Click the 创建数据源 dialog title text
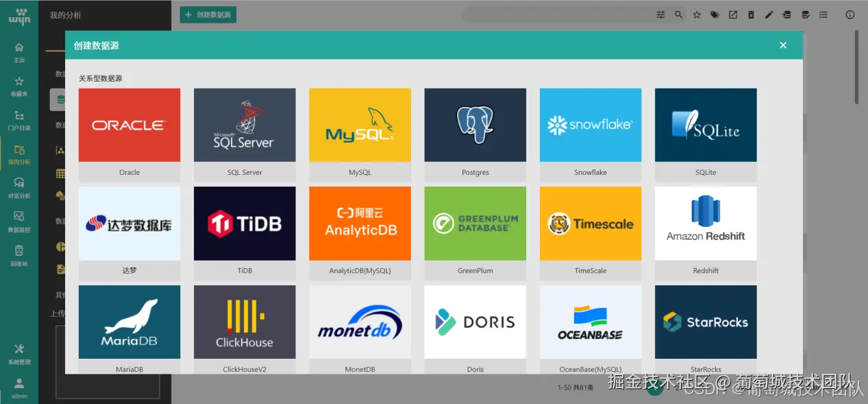Viewport: 868px width, 404px height. pyautogui.click(x=97, y=45)
